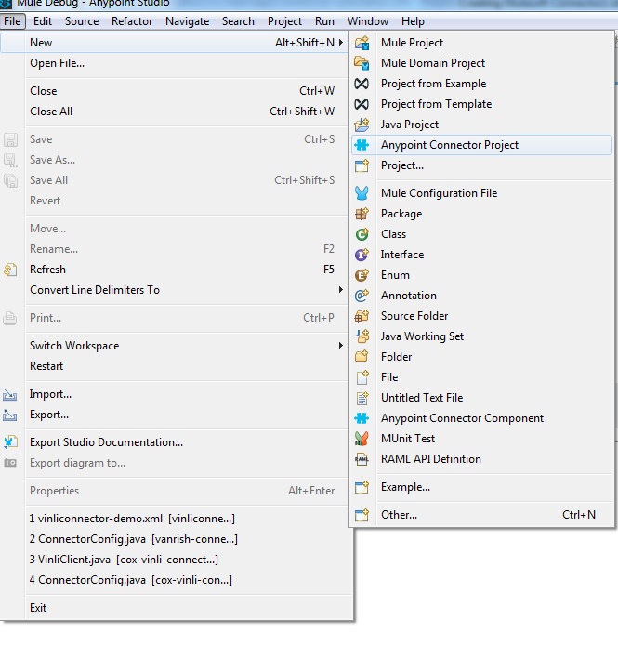Click the Project from Example icon

(x=362, y=84)
